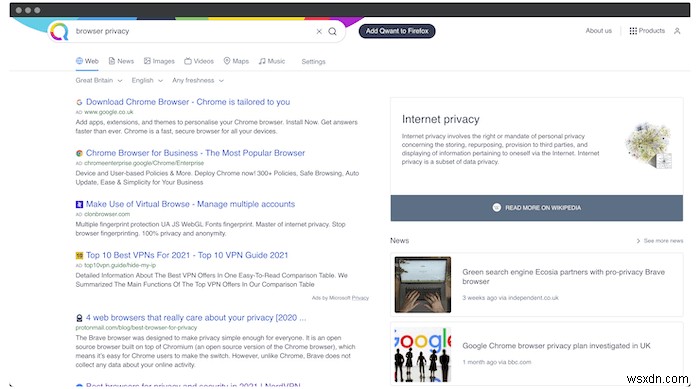The width and height of the screenshot is (700, 389).
Task: Open Chrome Browser for Business result link
Action: click(196, 153)
